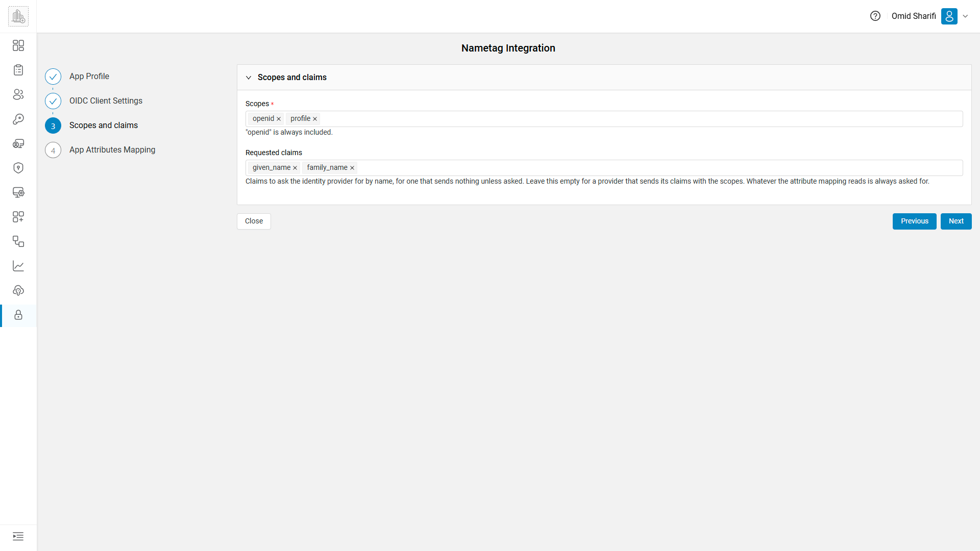
Task: Expand the sidebar menu toggle at bottom
Action: [18, 536]
